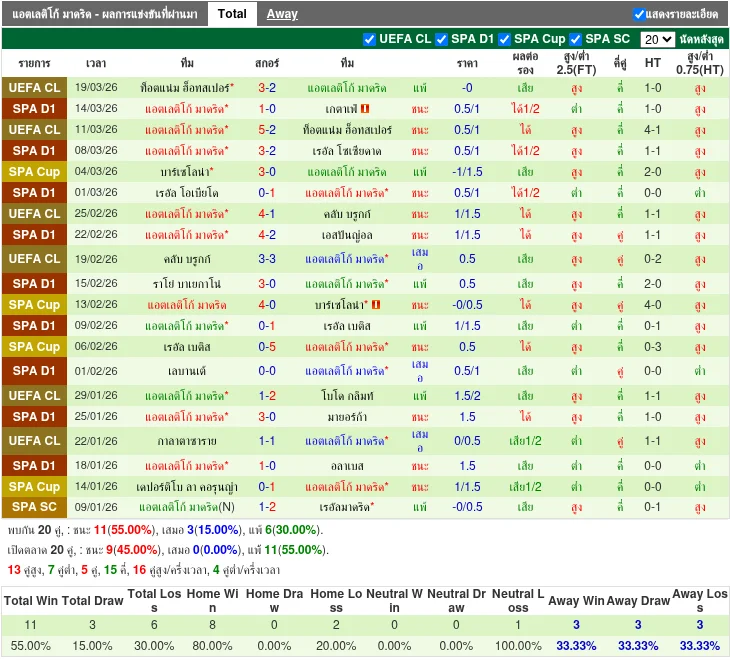Open the 4-0 score on 13/02/26

coord(267,305)
